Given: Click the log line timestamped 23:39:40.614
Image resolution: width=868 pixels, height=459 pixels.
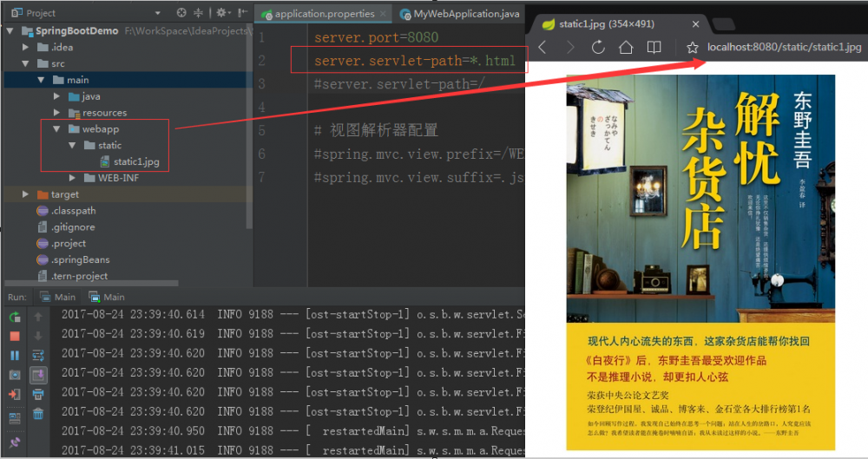Looking at the screenshot, I should tap(293, 314).
